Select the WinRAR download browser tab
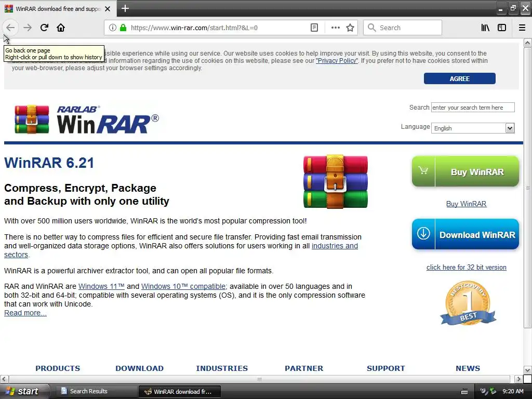Image resolution: width=532 pixels, height=399 pixels. click(x=58, y=8)
